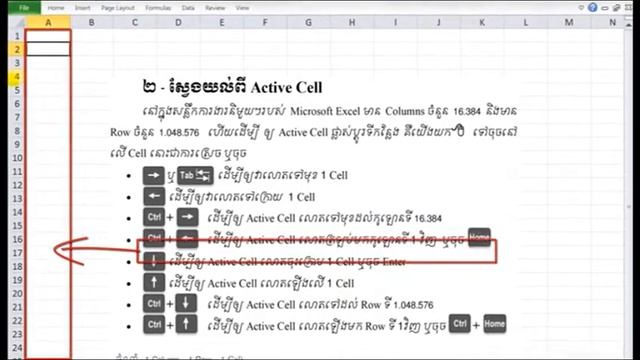Select row 3 header
Screen dimensions: 640x360
pos(17,63)
